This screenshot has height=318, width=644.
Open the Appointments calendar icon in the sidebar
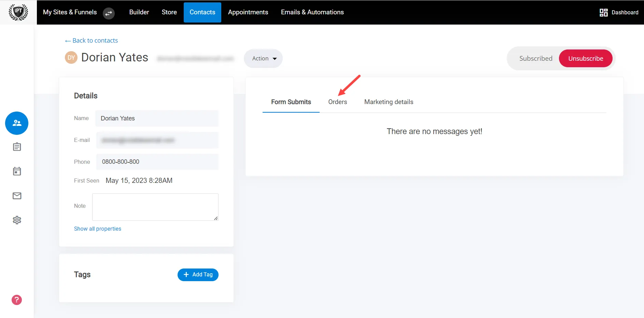coord(16,171)
